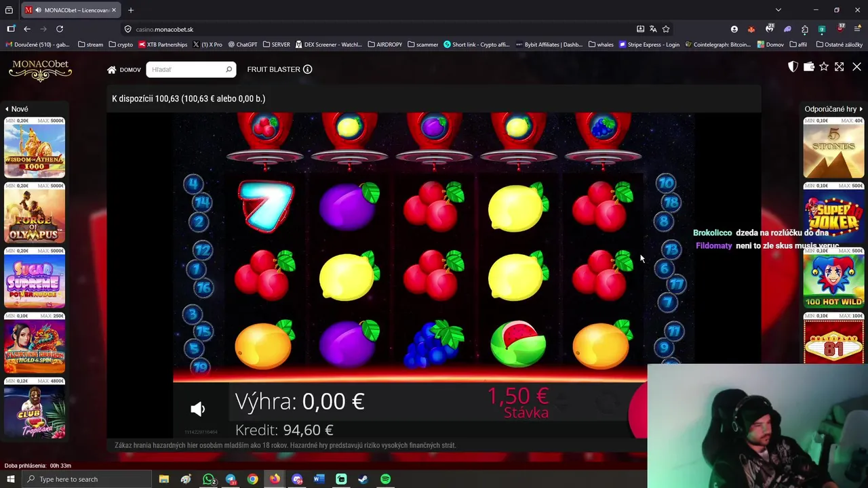Open the ChatGPT bookmark
The image size is (868, 488).
pos(243,45)
